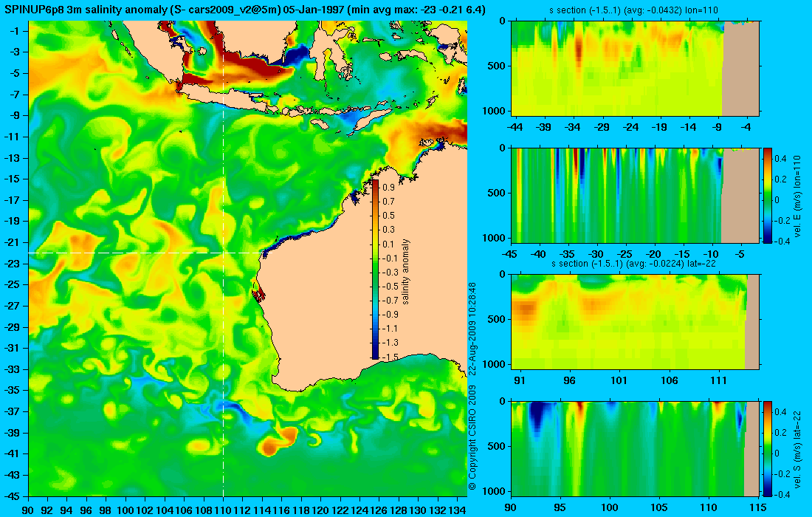Click the "-0.7" tick on the salinity colorbar
Image resolution: width=812 pixels, height=517 pixels.
(x=390, y=301)
